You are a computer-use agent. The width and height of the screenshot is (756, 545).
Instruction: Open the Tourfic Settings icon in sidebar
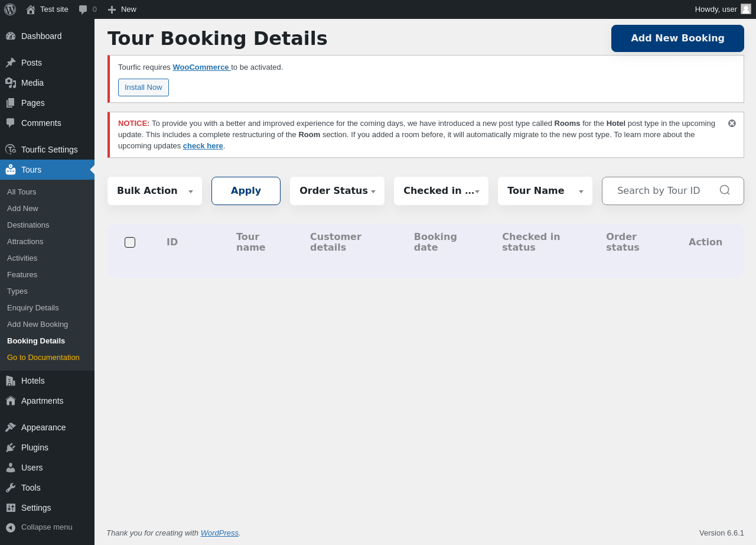[11, 150]
